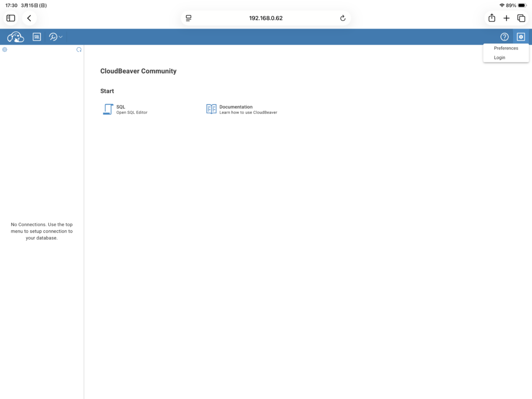Open the Safari share sheet
Viewport: 532px width, 399px height.
click(x=491, y=18)
